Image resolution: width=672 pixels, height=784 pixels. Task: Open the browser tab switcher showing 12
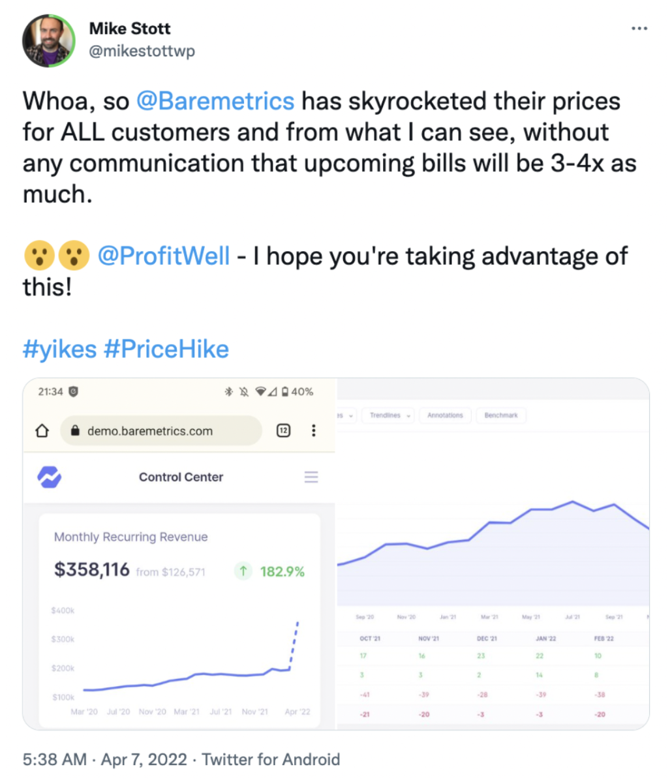click(283, 430)
